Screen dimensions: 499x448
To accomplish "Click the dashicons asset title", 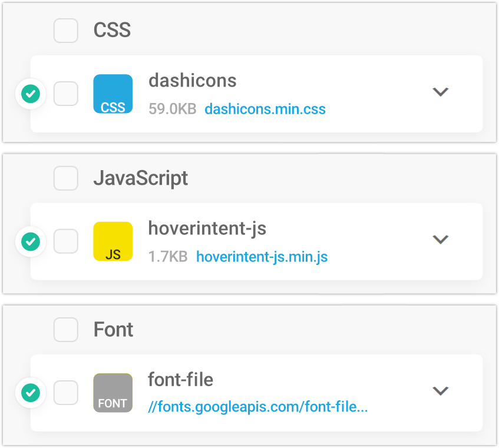I will (x=192, y=81).
